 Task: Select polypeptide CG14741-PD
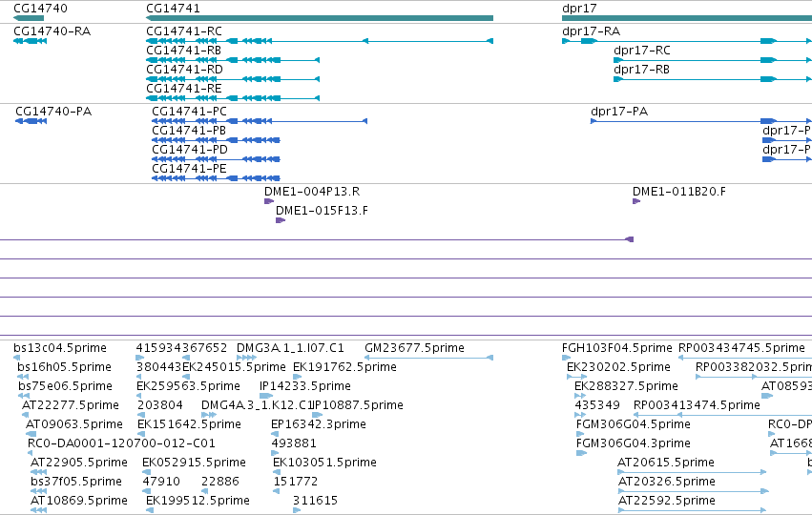point(190,150)
